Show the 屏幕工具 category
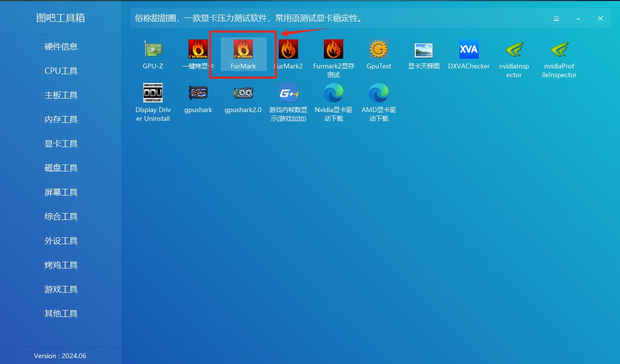The width and height of the screenshot is (620, 364). (x=61, y=192)
